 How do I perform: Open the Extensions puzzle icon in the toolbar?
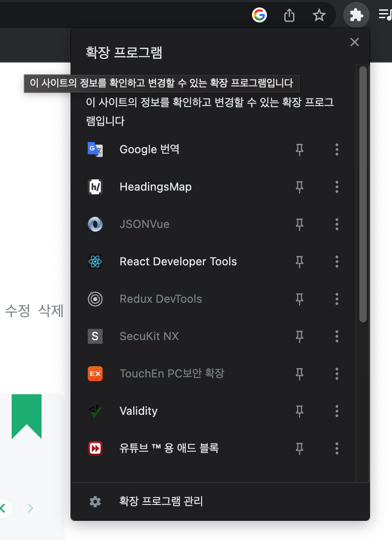356,15
